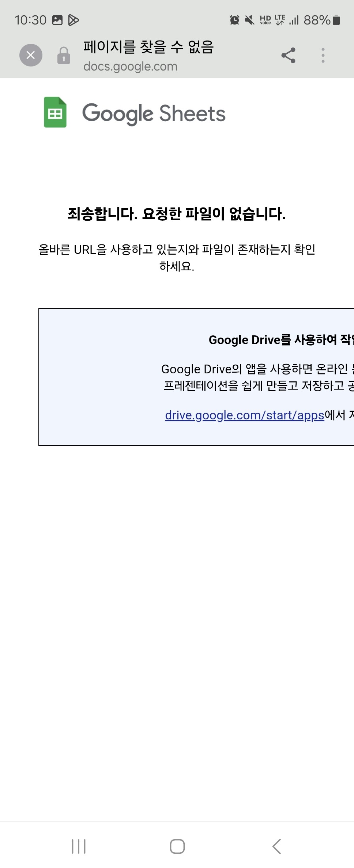
Task: Tap the padlock site security icon
Action: pos(64,56)
